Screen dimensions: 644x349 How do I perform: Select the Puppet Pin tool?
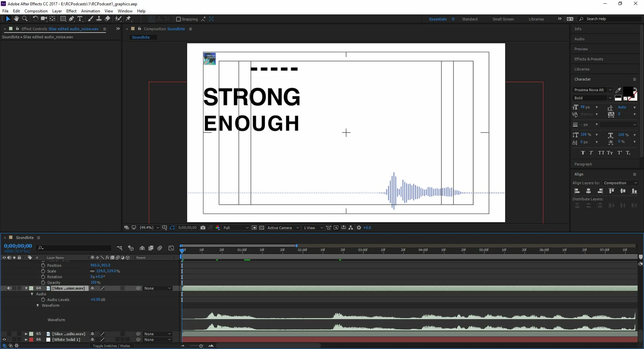pos(128,19)
